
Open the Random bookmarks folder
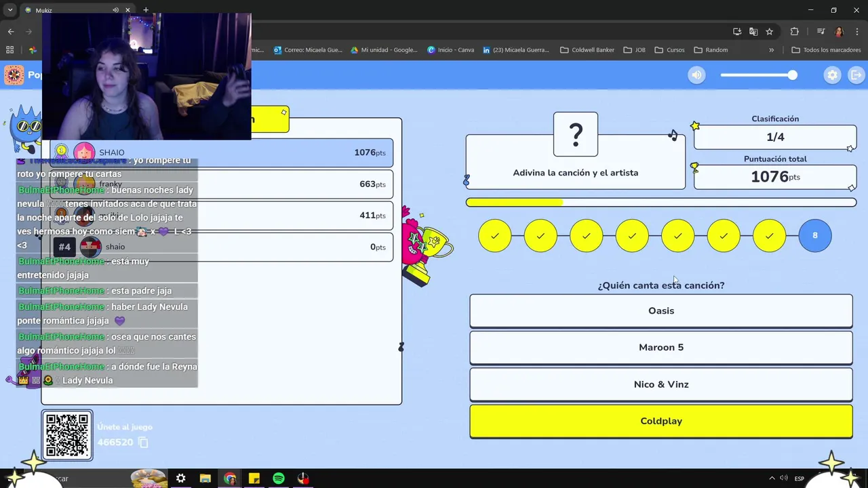[711, 49]
